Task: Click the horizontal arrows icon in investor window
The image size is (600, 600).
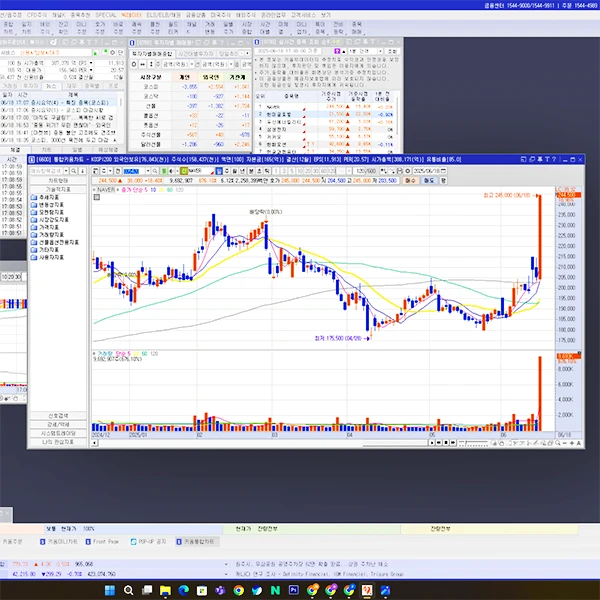Action: point(142,64)
